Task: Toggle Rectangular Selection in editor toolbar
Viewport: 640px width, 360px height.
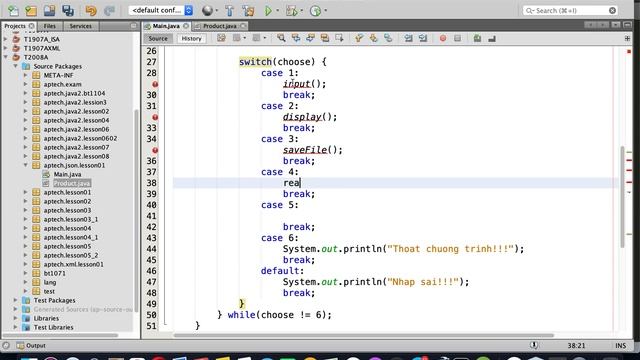Action: (339, 38)
